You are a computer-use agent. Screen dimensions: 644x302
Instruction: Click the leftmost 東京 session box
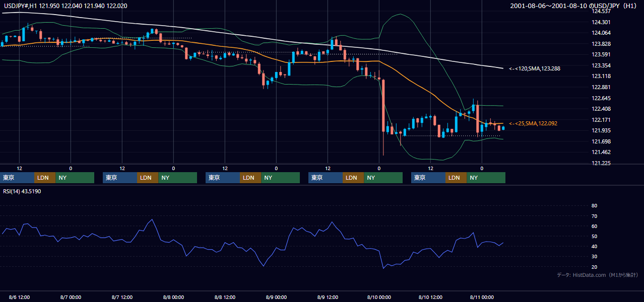(17, 178)
